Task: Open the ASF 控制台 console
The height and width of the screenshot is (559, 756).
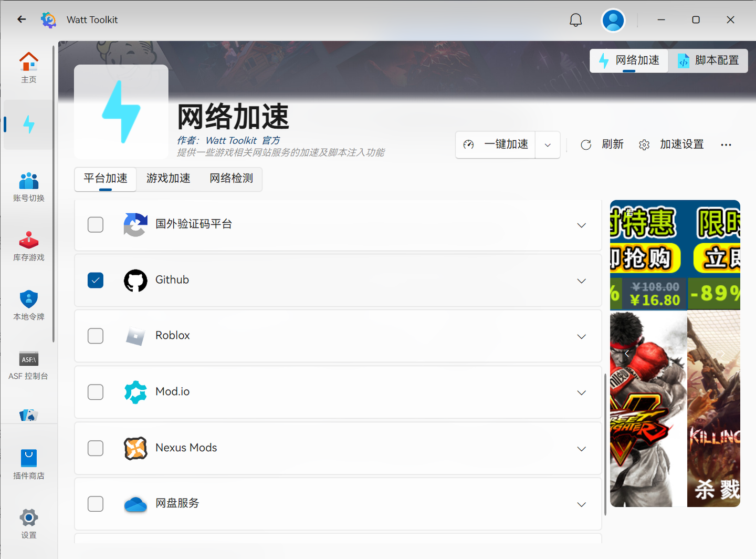Action: click(x=29, y=366)
